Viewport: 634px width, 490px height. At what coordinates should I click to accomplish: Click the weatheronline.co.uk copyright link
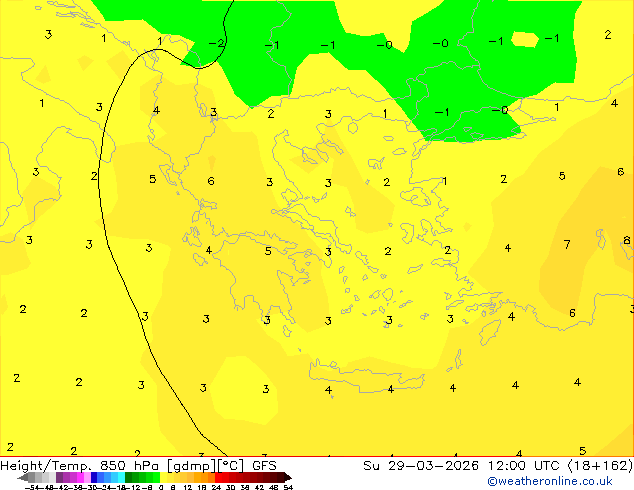point(550,481)
